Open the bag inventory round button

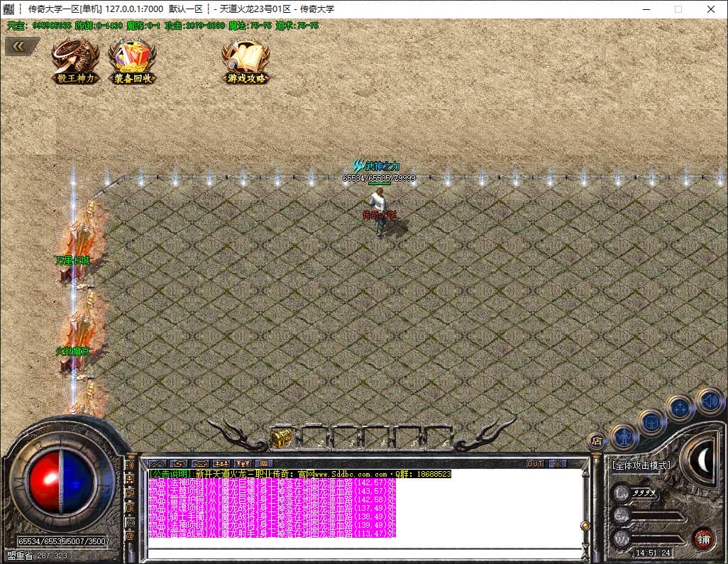coord(651,422)
